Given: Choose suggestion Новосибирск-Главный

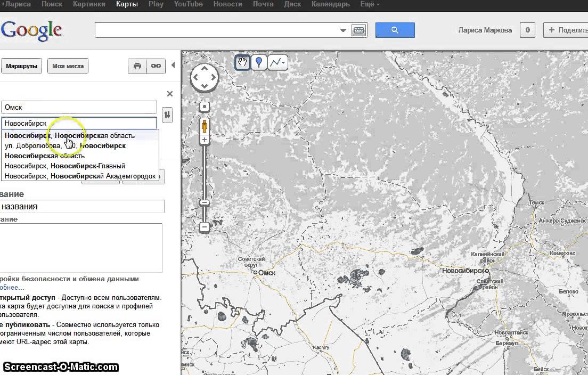Looking at the screenshot, I should 80,166.
